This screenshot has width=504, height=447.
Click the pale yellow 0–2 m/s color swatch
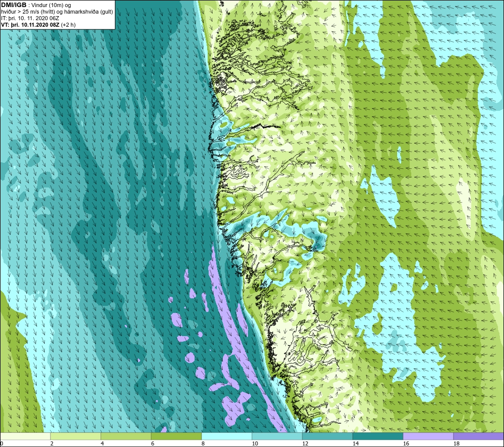[25, 436]
